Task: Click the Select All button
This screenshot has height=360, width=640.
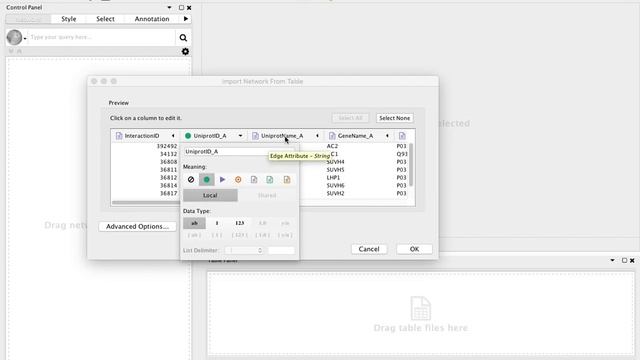Action: [x=351, y=118]
